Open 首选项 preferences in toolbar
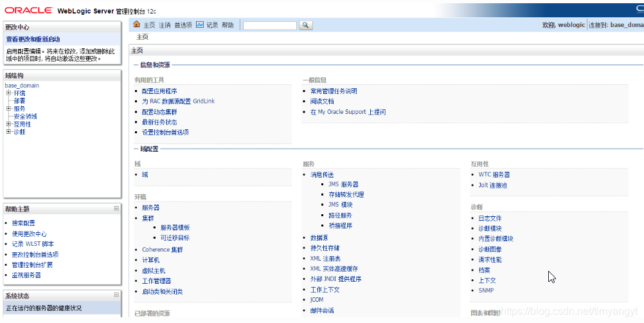644x323 pixels. pyautogui.click(x=183, y=25)
